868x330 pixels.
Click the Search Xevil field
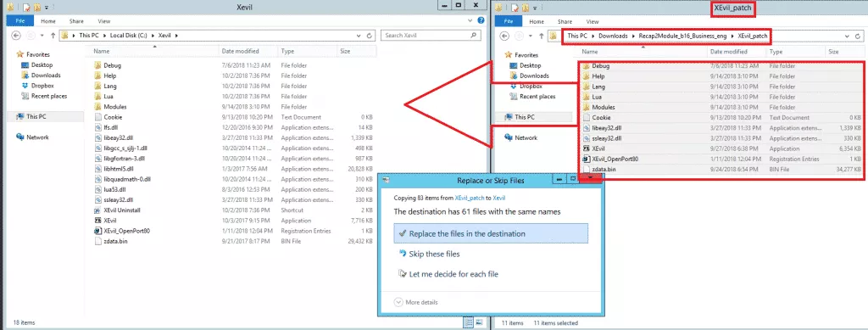[431, 36]
